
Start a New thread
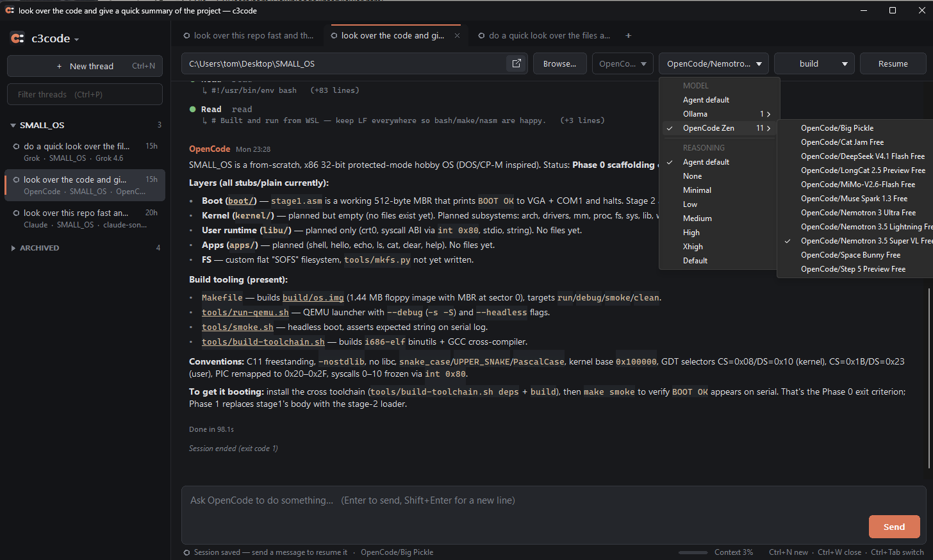[x=85, y=66]
